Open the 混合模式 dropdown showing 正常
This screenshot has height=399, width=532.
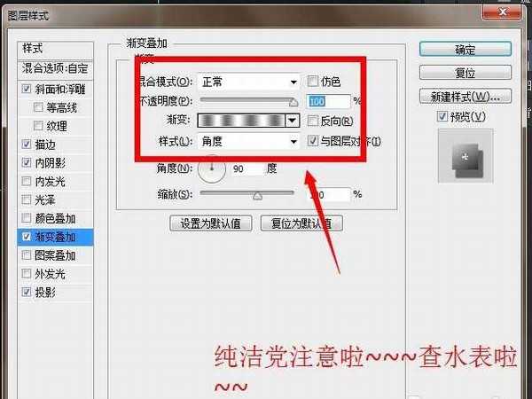point(248,82)
